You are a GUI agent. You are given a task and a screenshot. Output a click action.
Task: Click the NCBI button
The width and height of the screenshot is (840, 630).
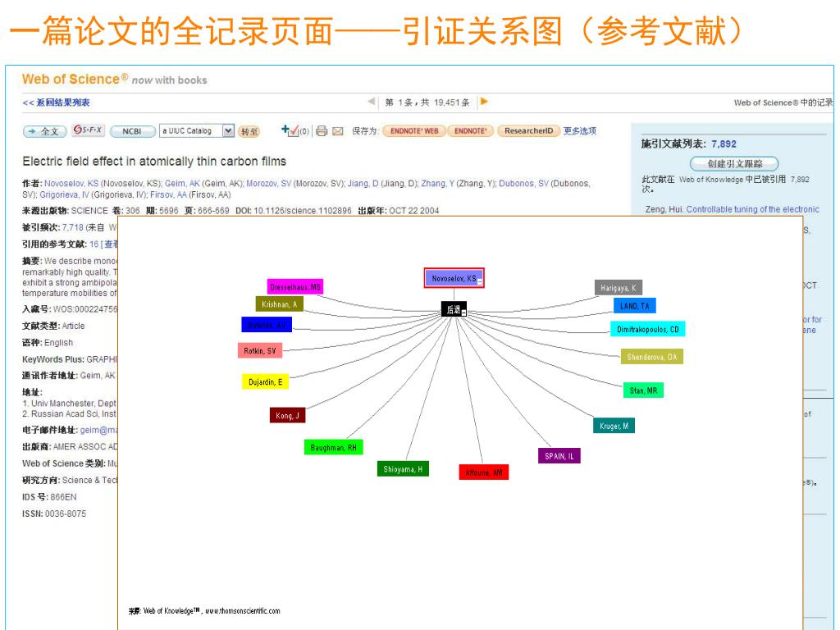click(132, 131)
